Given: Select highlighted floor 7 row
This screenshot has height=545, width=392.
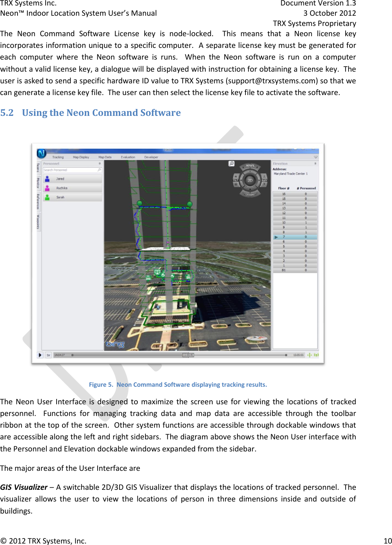Looking at the screenshot, I should tap(295, 237).
